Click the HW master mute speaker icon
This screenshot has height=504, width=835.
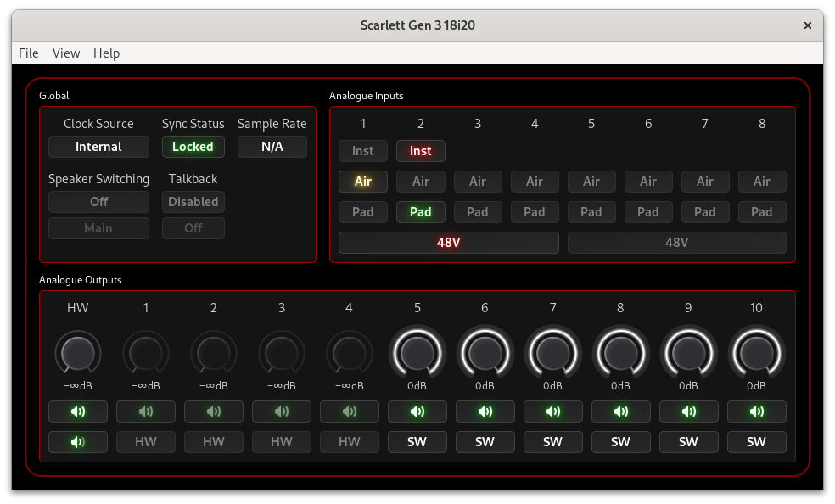pos(78,412)
